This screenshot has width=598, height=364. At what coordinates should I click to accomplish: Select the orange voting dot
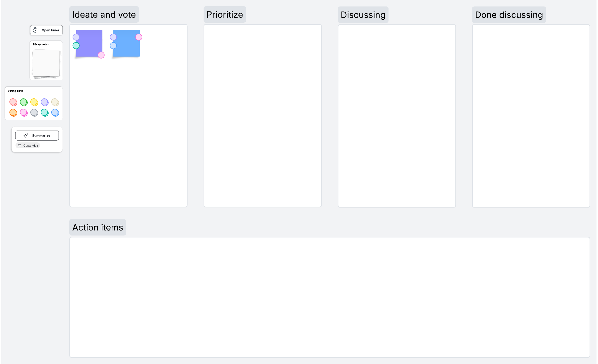coord(13,113)
